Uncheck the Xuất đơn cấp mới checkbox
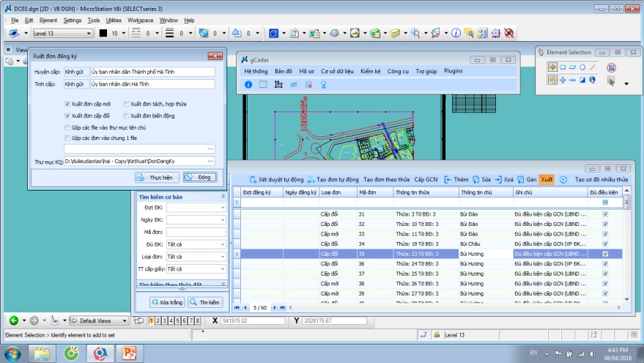644x363 pixels. [67, 105]
